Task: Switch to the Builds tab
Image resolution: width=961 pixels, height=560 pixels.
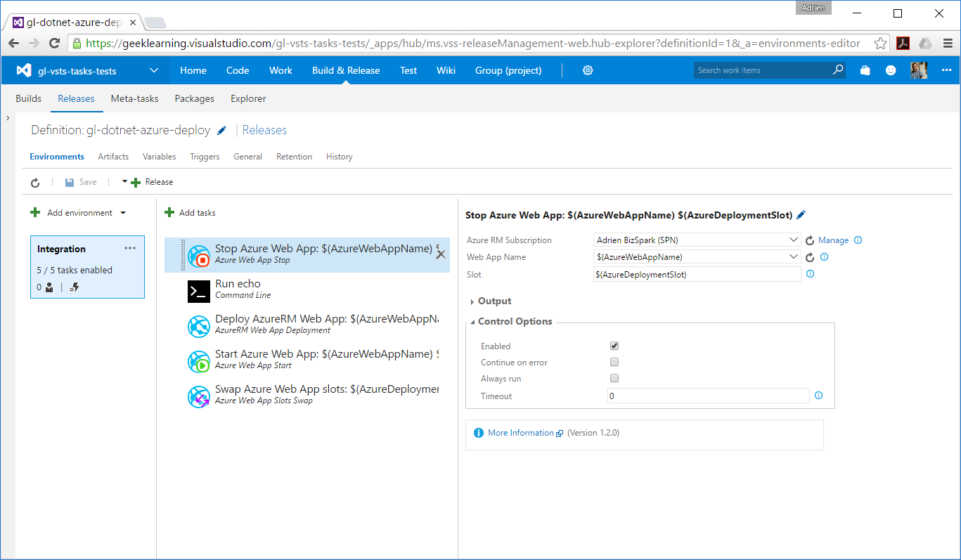Action: tap(28, 98)
